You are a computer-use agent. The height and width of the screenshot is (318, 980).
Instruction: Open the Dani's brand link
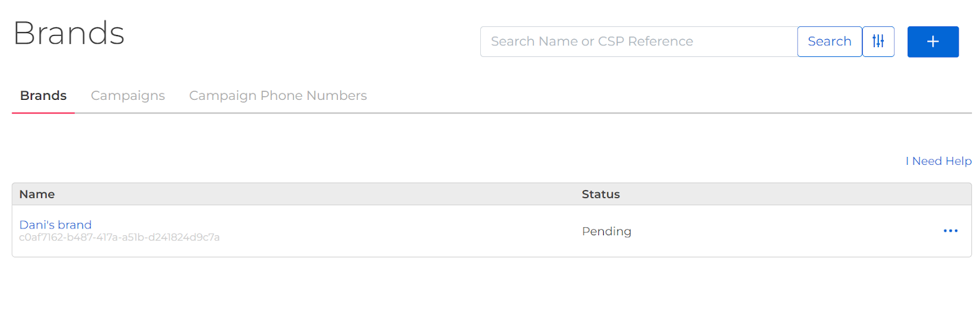pyautogui.click(x=55, y=225)
